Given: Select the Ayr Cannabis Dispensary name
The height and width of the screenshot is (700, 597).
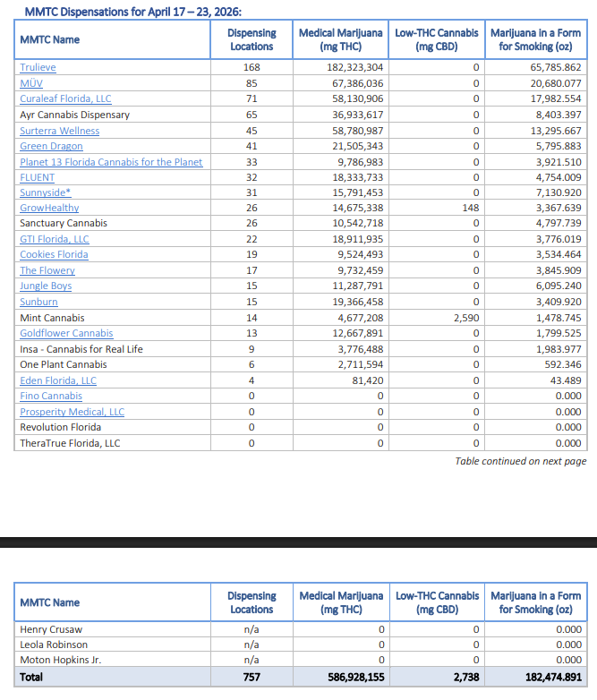Looking at the screenshot, I should coord(74,115).
